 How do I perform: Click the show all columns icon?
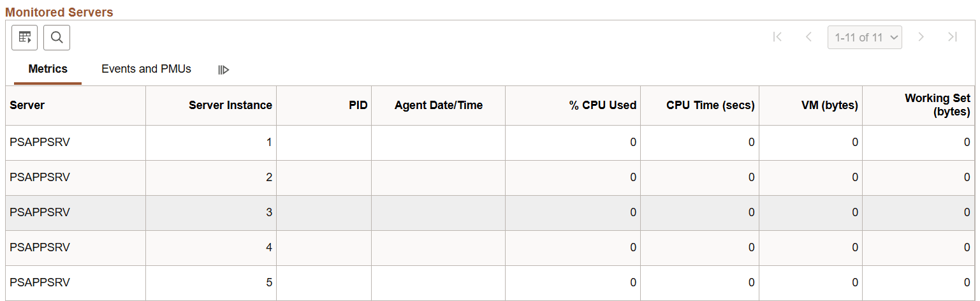tap(223, 70)
